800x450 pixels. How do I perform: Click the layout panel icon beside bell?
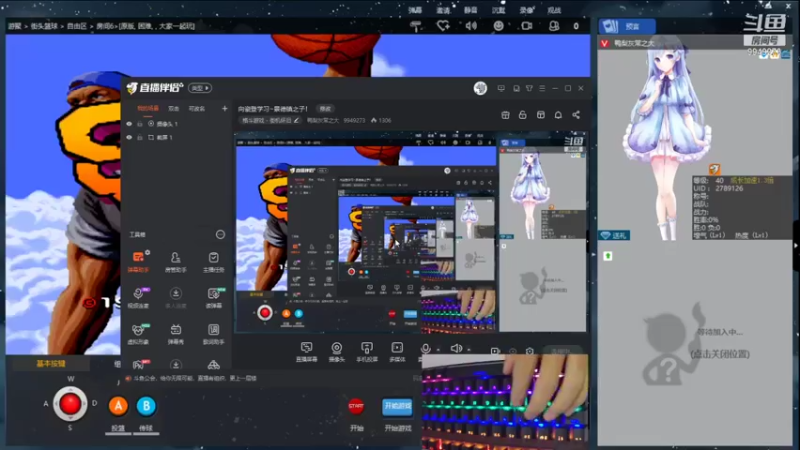(541, 115)
